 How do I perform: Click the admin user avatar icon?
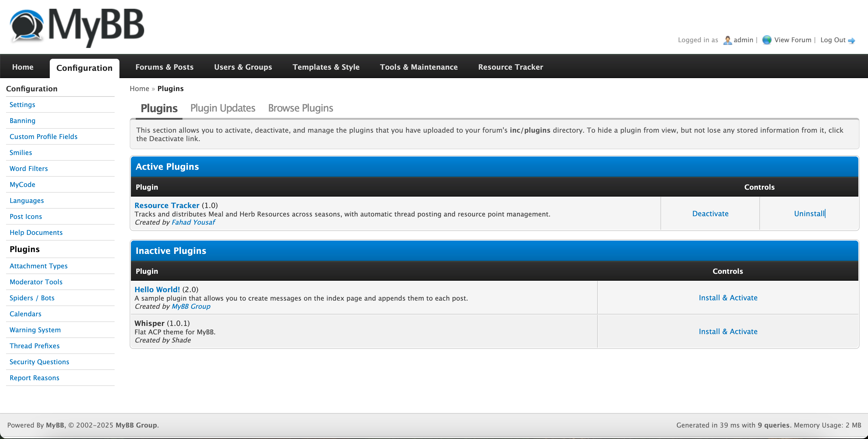(728, 39)
